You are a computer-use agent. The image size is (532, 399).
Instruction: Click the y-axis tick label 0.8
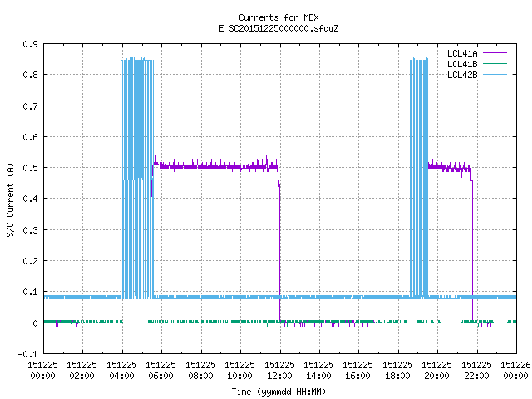coord(30,75)
